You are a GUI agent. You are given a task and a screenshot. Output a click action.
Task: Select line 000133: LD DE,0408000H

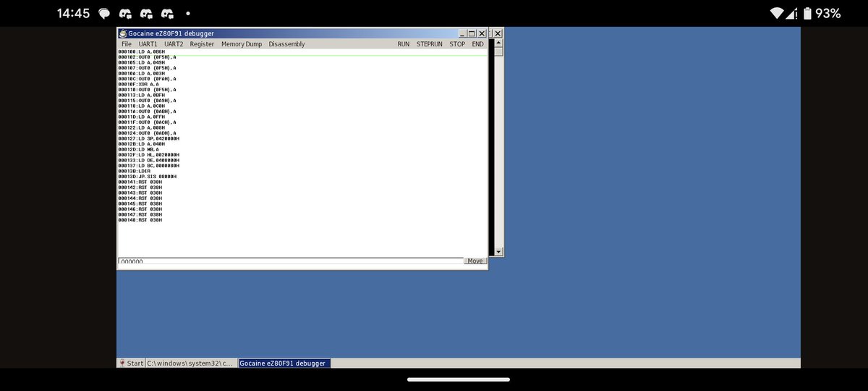click(149, 160)
